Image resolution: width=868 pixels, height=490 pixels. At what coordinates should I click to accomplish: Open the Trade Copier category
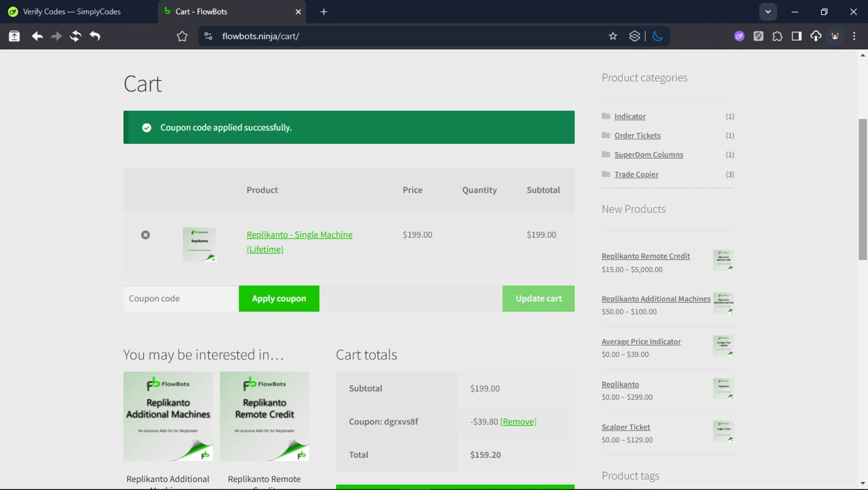tap(636, 174)
